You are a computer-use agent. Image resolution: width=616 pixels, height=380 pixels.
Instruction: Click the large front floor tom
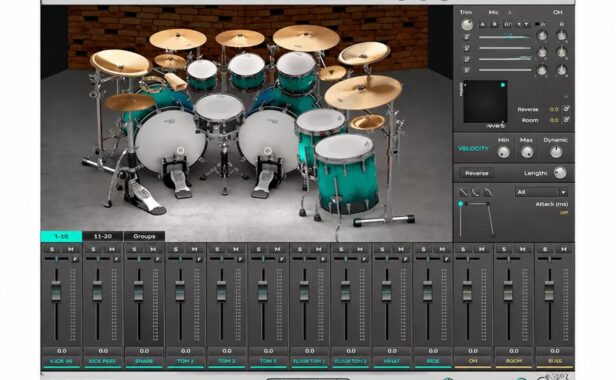tap(346, 173)
